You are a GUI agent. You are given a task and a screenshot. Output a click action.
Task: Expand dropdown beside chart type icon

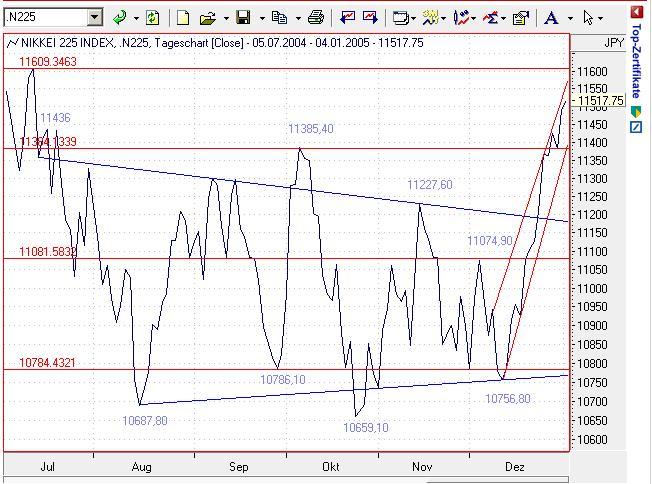tap(474, 18)
